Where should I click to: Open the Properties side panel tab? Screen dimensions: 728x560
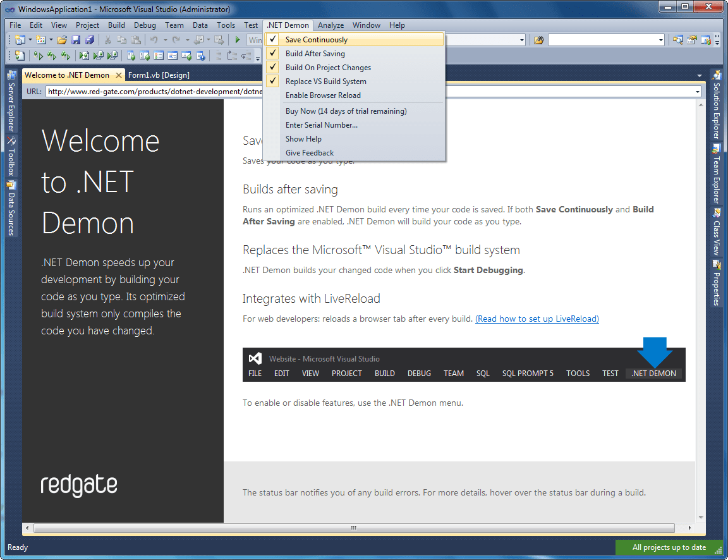pyautogui.click(x=717, y=283)
